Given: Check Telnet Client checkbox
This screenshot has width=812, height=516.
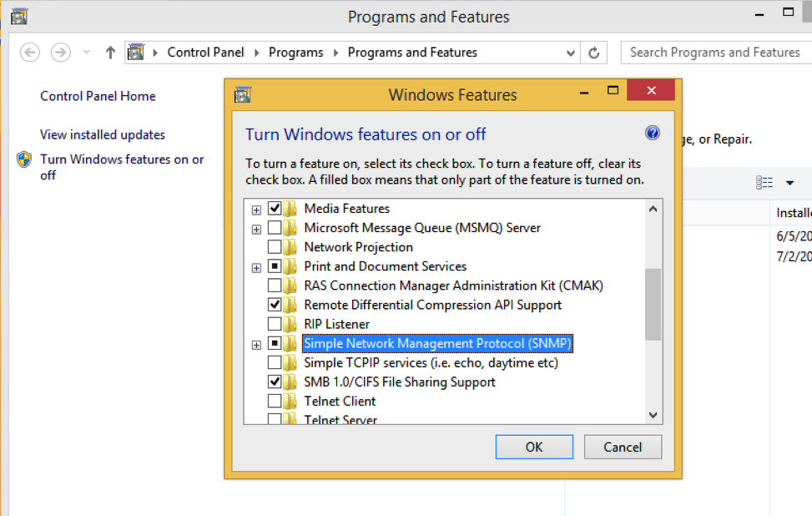Looking at the screenshot, I should (275, 401).
